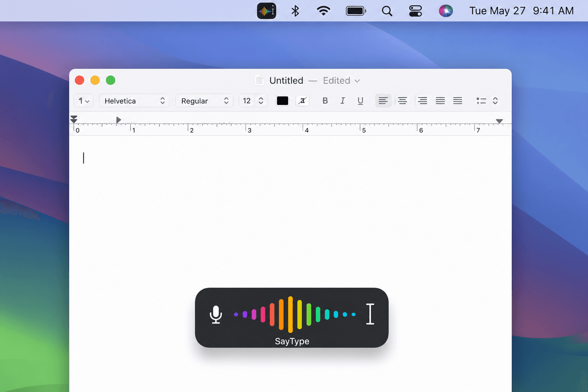Image resolution: width=588 pixels, height=392 pixels.
Task: Click the font size stepper arrows
Action: coord(261,101)
